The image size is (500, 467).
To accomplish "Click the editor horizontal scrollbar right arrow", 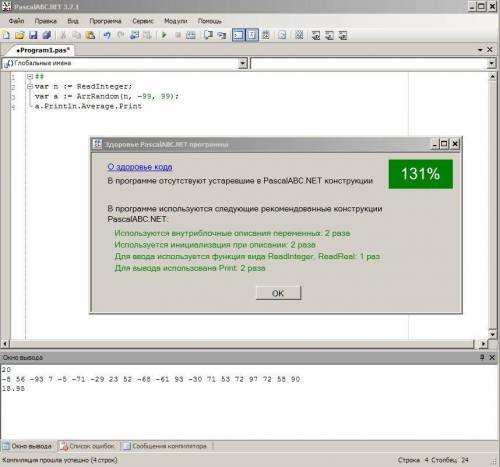I will (483, 343).
